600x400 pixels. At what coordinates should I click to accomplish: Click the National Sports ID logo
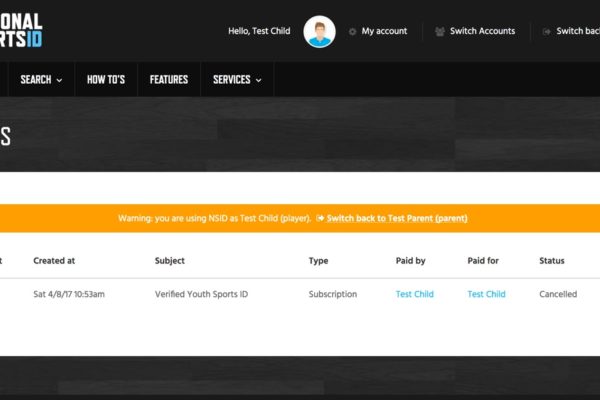(21, 30)
